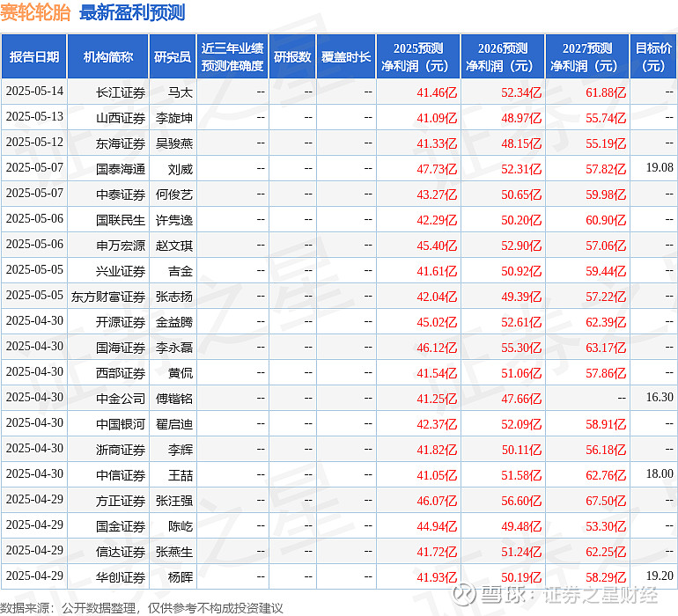The image size is (678, 616).
Task: Click researcher name 张汪强
Action: click(174, 501)
